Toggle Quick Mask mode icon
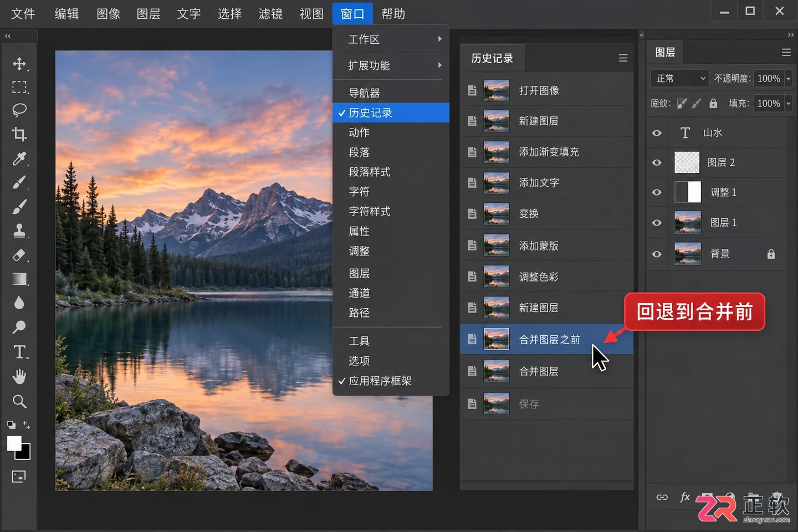798x532 pixels. [19, 477]
